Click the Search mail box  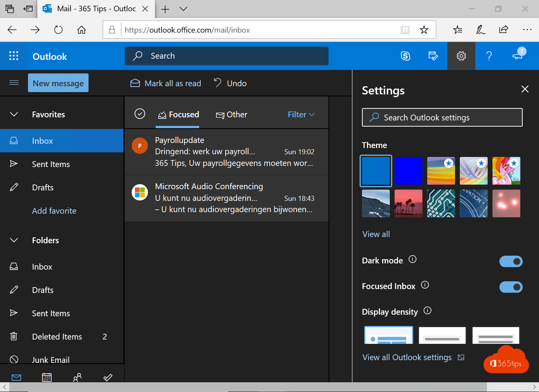pyautogui.click(x=226, y=56)
